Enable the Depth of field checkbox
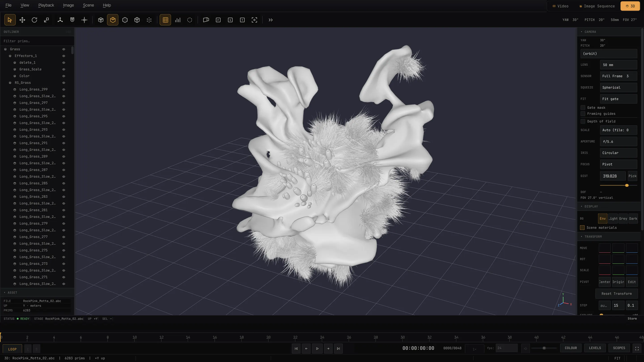The image size is (644, 362). [583, 121]
